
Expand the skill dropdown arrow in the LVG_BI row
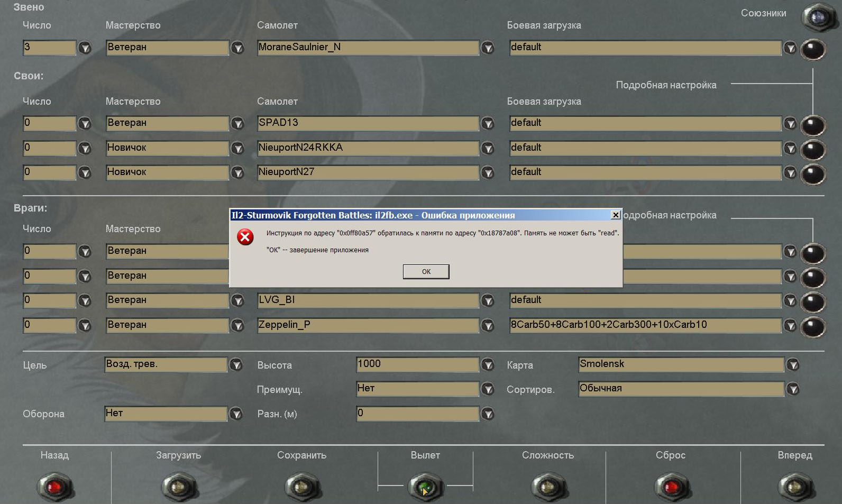point(238,301)
